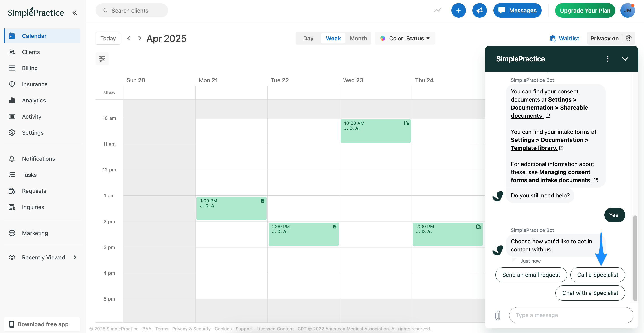Open the analytics trend line icon in header
Viewport: 644px width, 333px height.
[438, 10]
